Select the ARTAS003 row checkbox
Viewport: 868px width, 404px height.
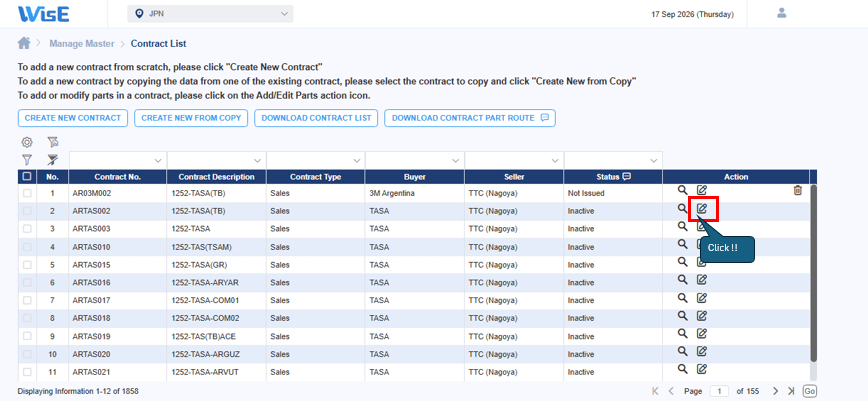tap(27, 229)
